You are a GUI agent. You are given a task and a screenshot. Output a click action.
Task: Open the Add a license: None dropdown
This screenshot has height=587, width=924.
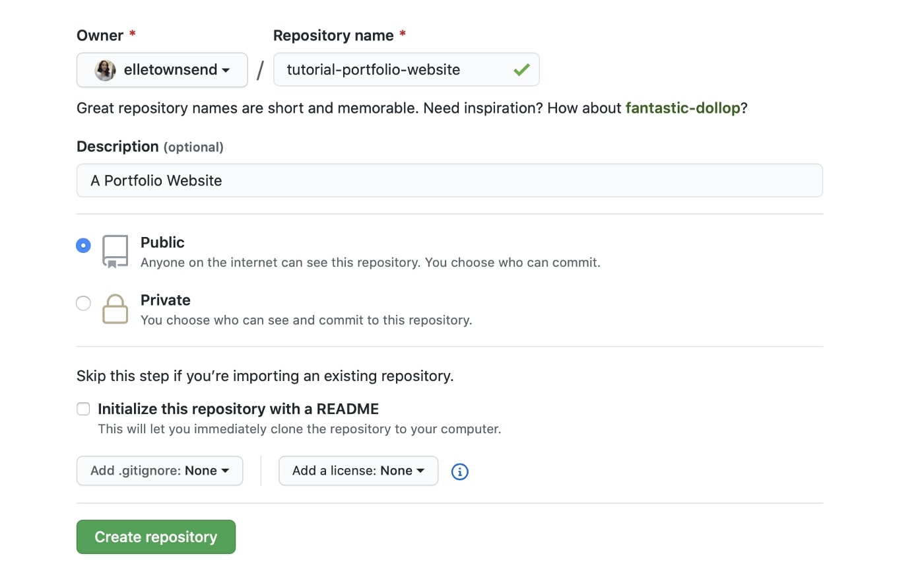pyautogui.click(x=358, y=471)
